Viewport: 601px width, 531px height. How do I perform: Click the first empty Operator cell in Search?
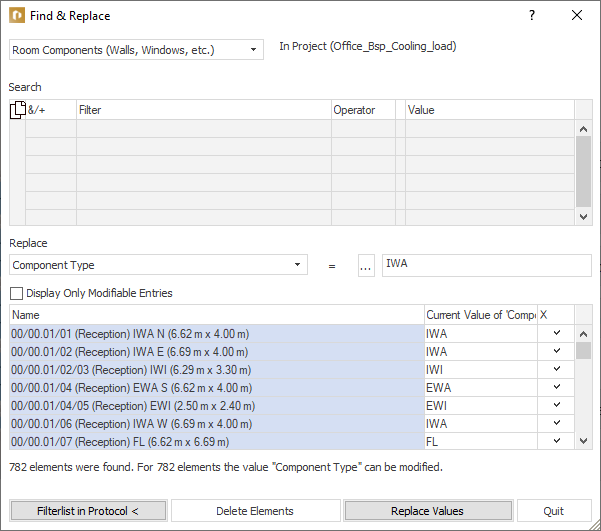363,128
